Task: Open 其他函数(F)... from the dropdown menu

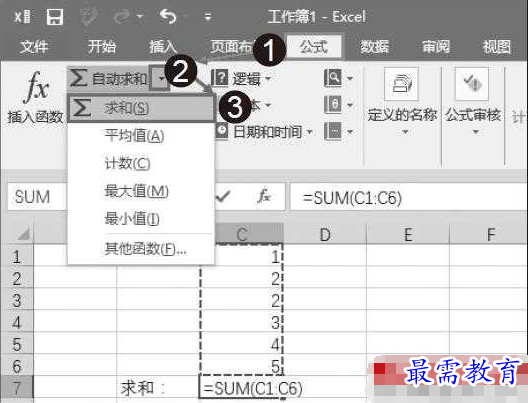Action: click(141, 249)
